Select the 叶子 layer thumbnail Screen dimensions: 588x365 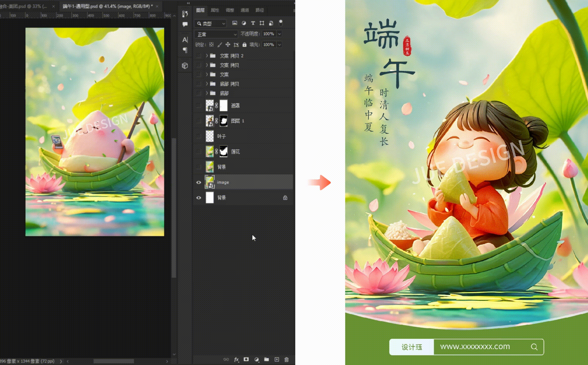coord(210,136)
